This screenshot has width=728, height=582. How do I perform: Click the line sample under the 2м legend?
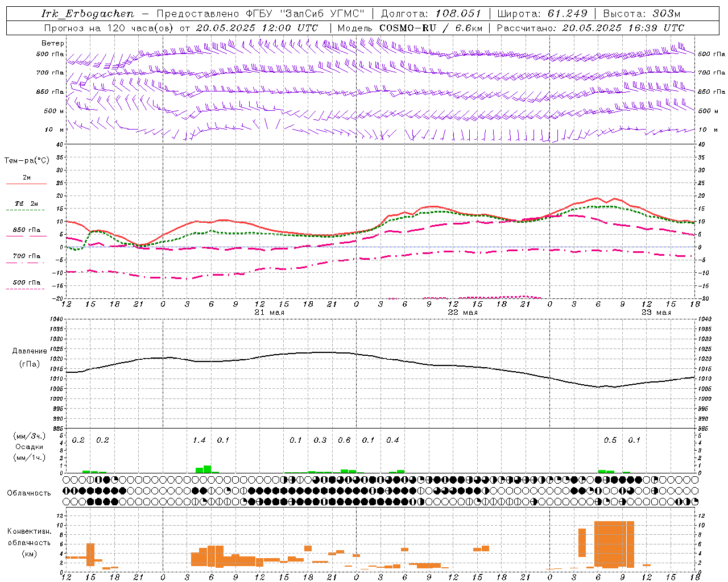tap(26, 184)
